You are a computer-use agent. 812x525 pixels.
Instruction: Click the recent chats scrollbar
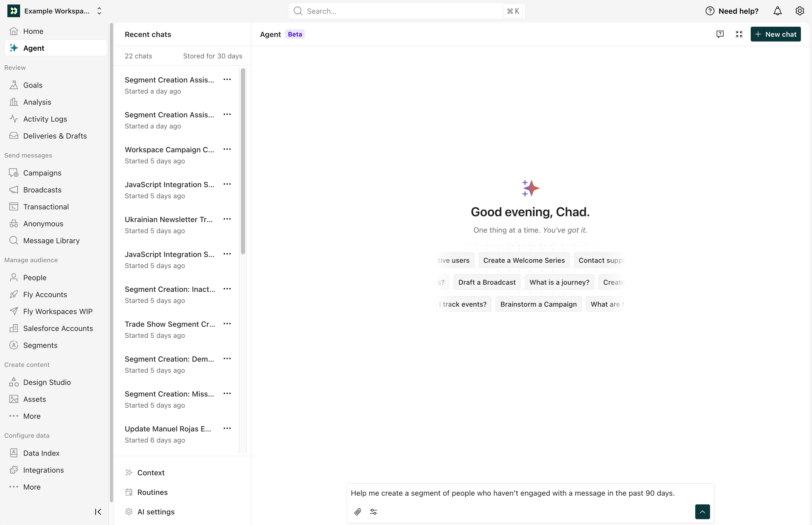[243, 161]
